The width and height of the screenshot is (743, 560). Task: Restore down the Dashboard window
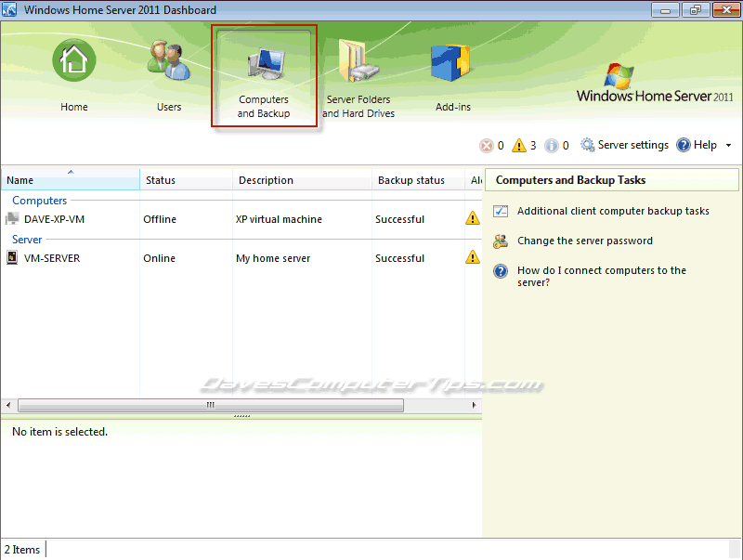coord(695,10)
